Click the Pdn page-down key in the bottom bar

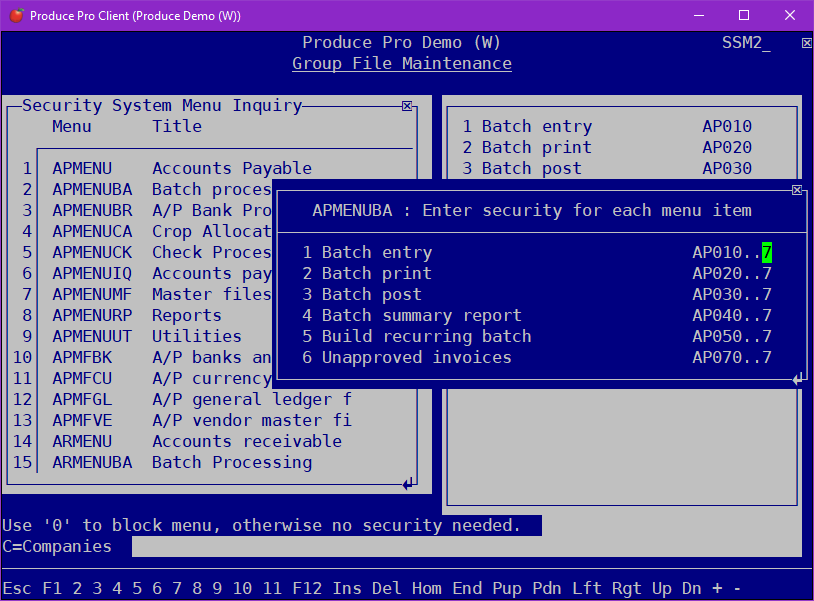[547, 589]
